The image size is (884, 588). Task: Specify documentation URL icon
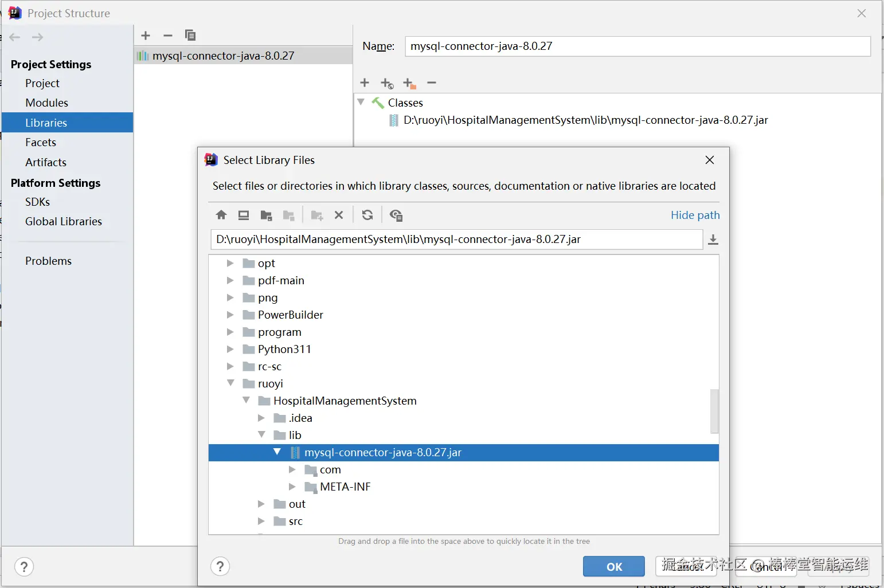click(x=387, y=83)
